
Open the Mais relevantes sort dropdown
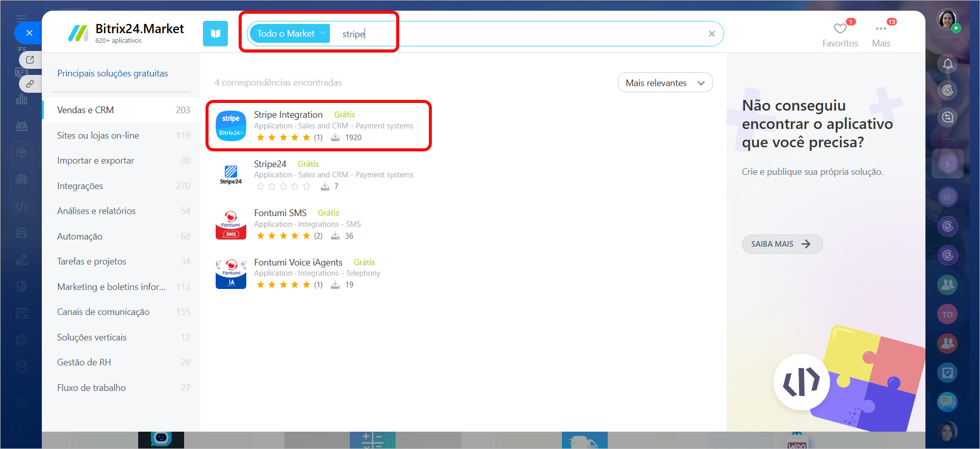pyautogui.click(x=664, y=83)
